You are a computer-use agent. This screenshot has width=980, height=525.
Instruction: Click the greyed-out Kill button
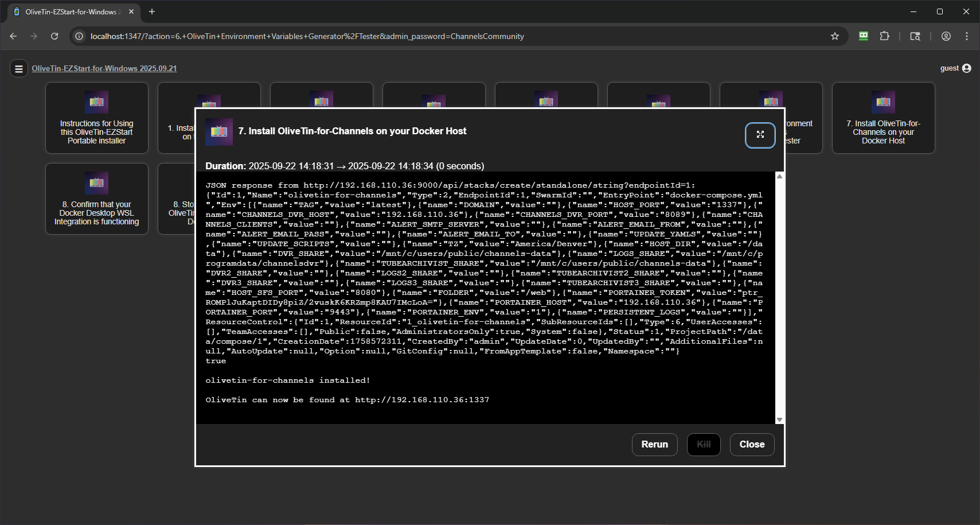tap(704, 444)
